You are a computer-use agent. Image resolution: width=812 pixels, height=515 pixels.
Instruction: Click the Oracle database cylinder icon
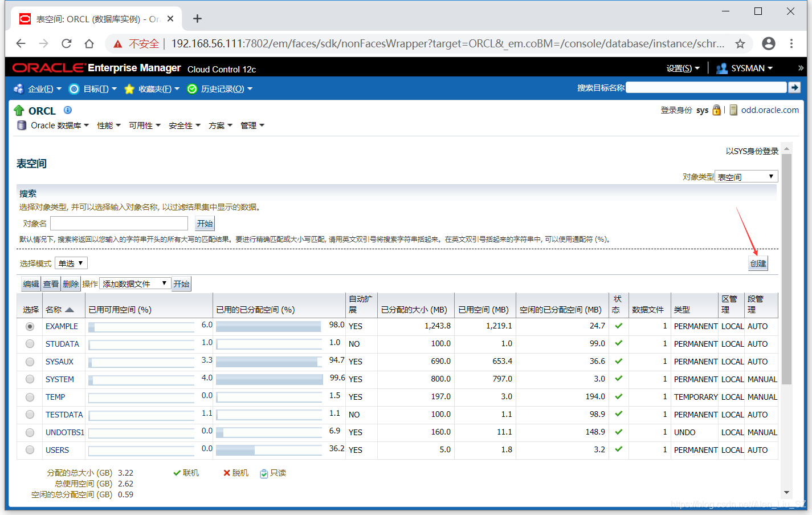click(22, 125)
